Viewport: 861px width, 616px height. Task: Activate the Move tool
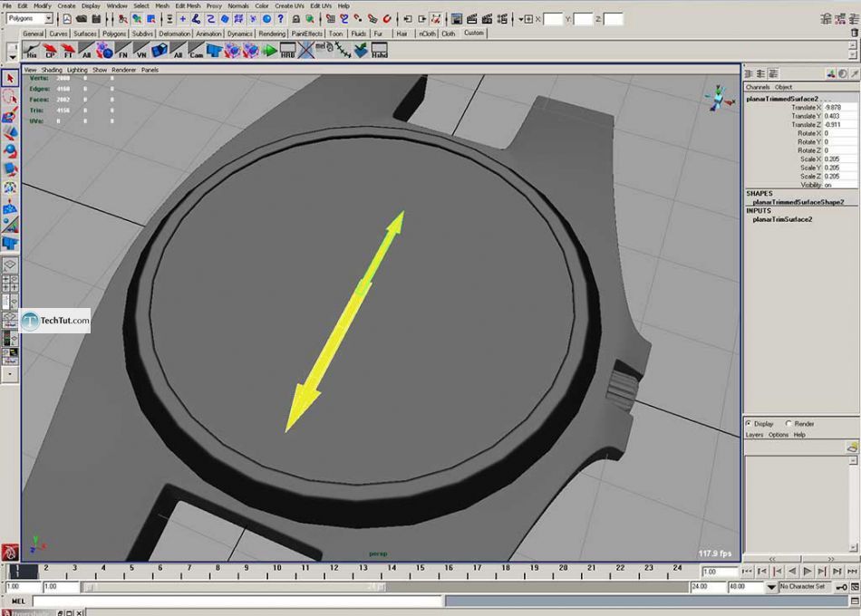point(10,133)
